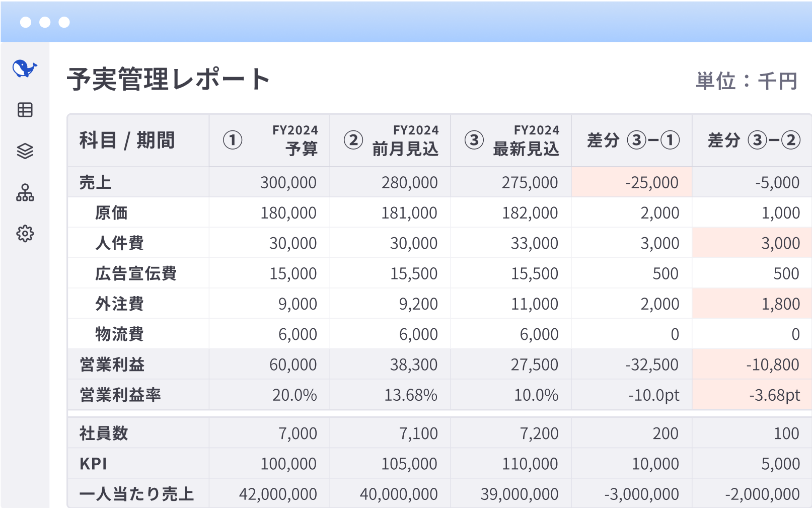Image resolution: width=812 pixels, height=508 pixels.
Task: Click the highlighted -10,800 operating profit cell
Action: coord(753,365)
